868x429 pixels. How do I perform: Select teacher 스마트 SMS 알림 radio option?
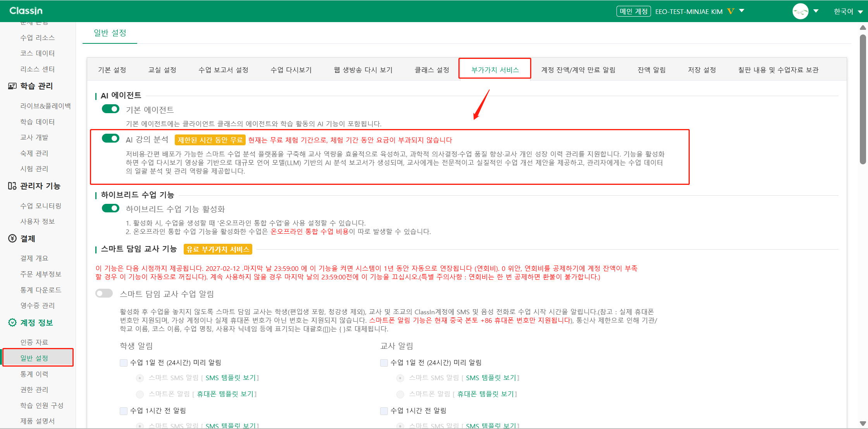point(400,378)
